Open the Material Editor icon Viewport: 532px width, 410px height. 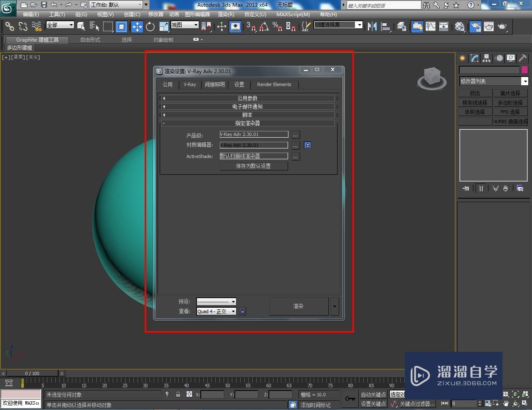tap(460, 27)
